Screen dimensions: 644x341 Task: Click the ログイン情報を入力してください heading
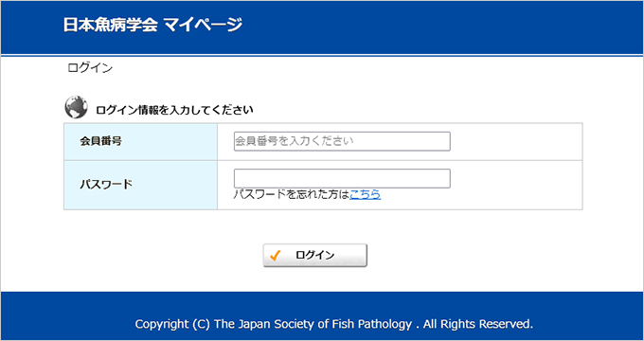point(174,110)
